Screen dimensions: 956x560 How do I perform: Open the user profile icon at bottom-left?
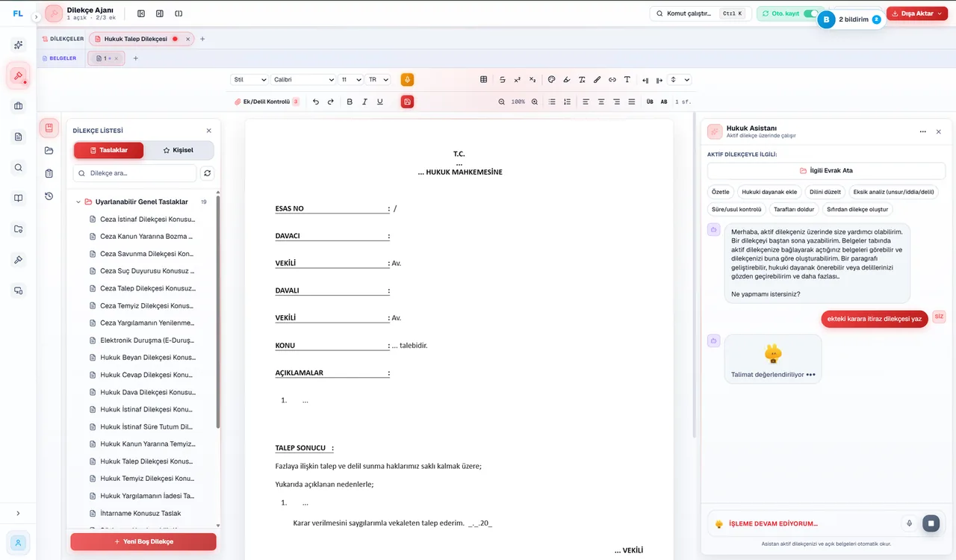coord(18,543)
